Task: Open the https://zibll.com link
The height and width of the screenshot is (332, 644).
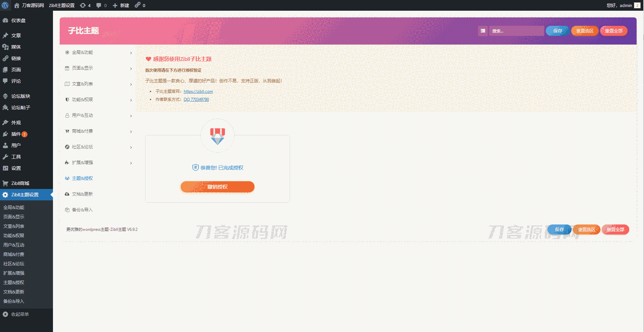Action: tap(198, 91)
